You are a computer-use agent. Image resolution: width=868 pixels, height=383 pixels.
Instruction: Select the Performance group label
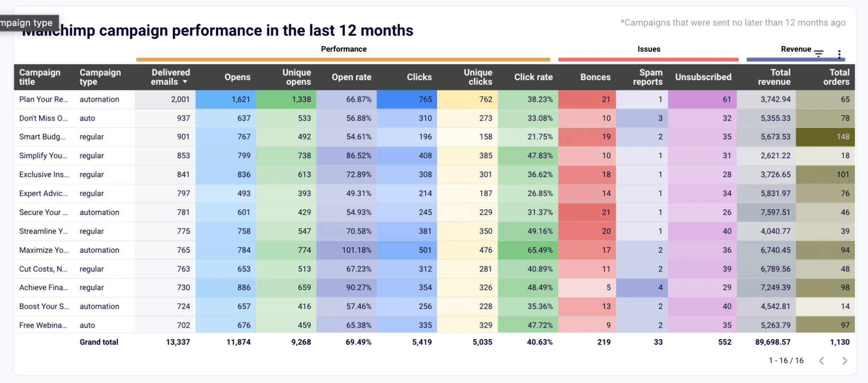tap(344, 49)
